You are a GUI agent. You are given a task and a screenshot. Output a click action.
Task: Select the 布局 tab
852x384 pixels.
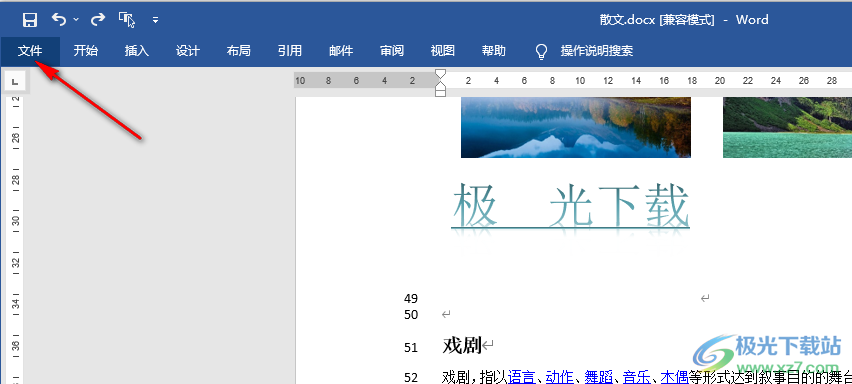[239, 51]
